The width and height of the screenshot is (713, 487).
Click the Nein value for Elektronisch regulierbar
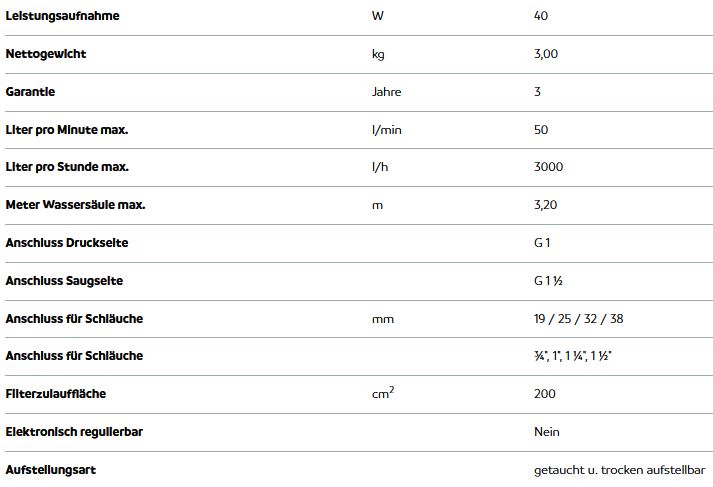point(547,432)
